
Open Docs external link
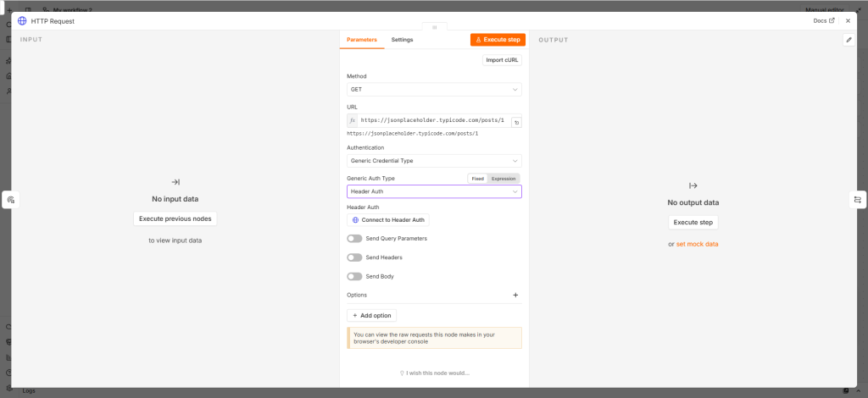click(824, 21)
